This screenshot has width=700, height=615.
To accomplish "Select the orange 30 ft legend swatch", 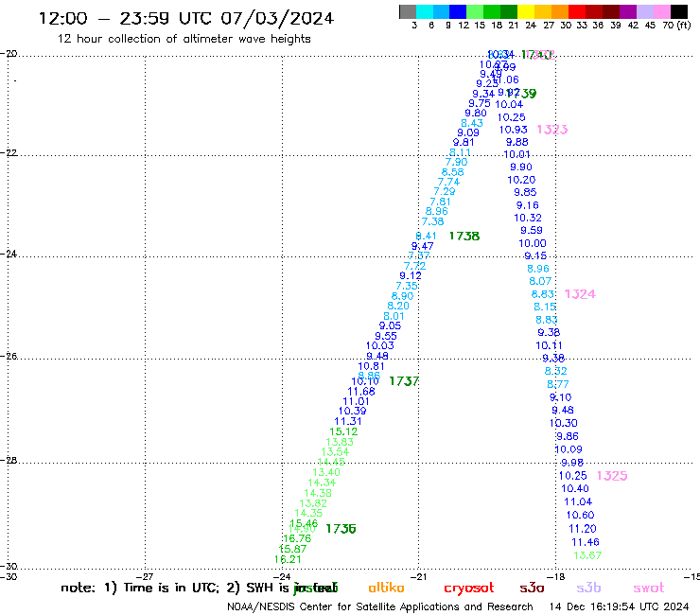I will pos(560,11).
